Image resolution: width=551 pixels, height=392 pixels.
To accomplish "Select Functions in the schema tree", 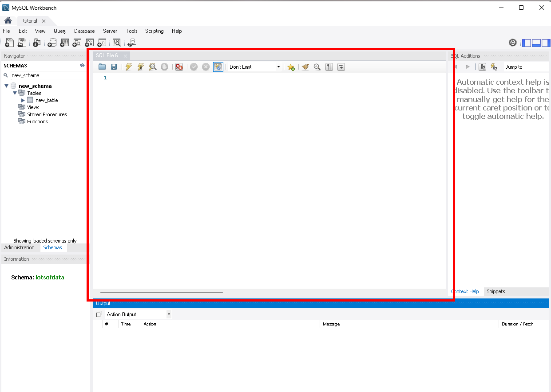I will click(37, 122).
